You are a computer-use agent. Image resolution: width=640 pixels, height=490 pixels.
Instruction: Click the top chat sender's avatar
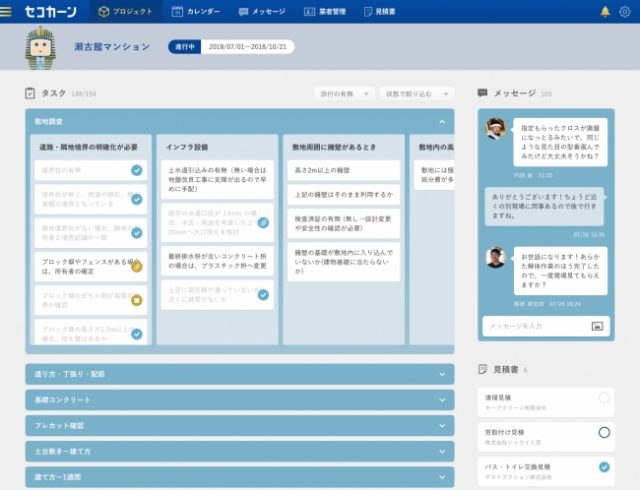pyautogui.click(x=494, y=127)
